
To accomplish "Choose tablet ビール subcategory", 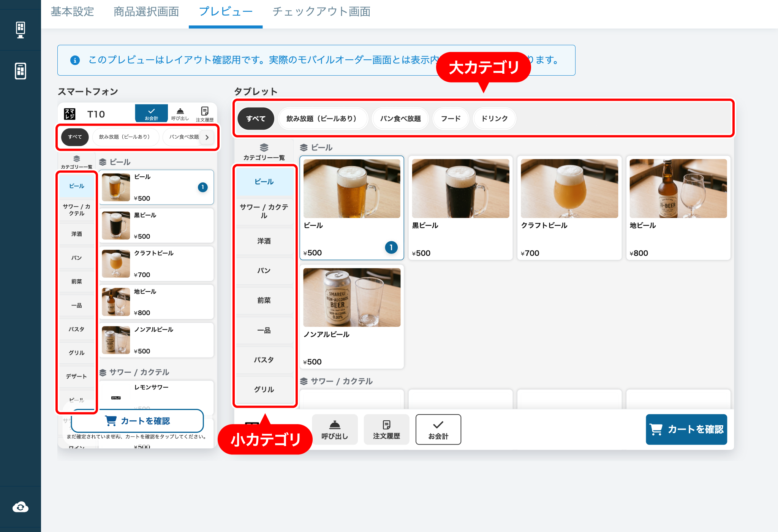I will click(x=264, y=182).
